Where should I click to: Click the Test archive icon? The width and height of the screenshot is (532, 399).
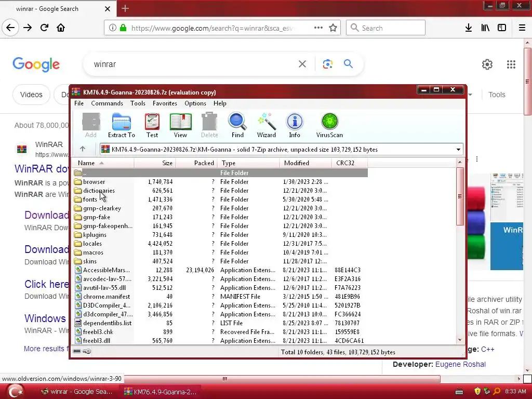point(152,125)
